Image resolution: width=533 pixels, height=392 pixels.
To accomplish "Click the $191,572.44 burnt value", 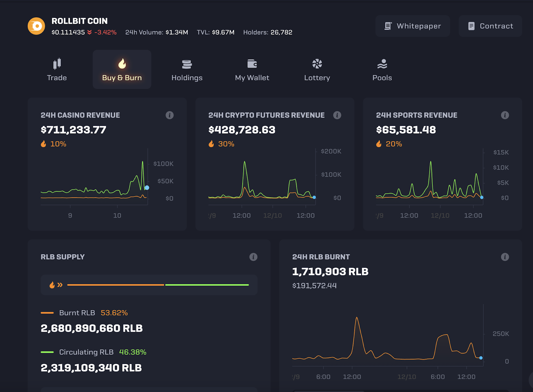I will (x=314, y=286).
